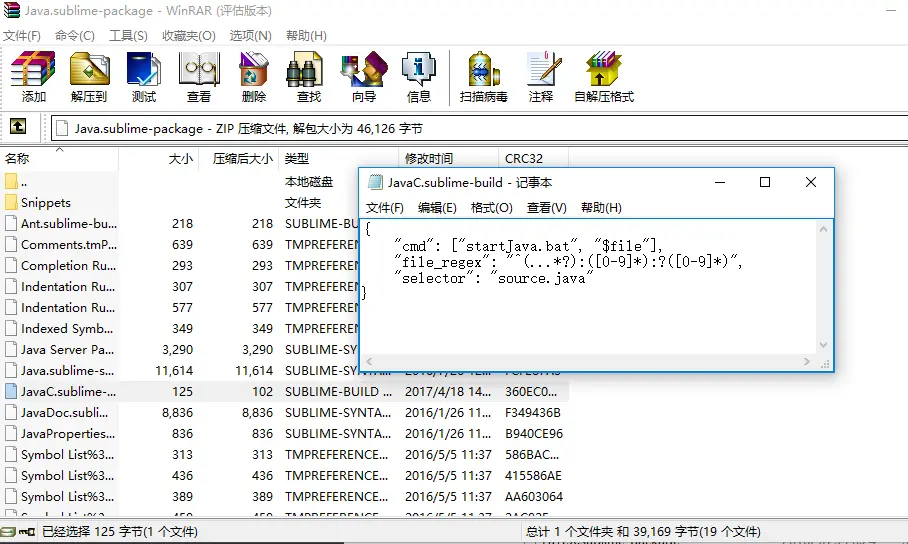Open WinRAR Help menu (帮助(H))

pyautogui.click(x=306, y=35)
